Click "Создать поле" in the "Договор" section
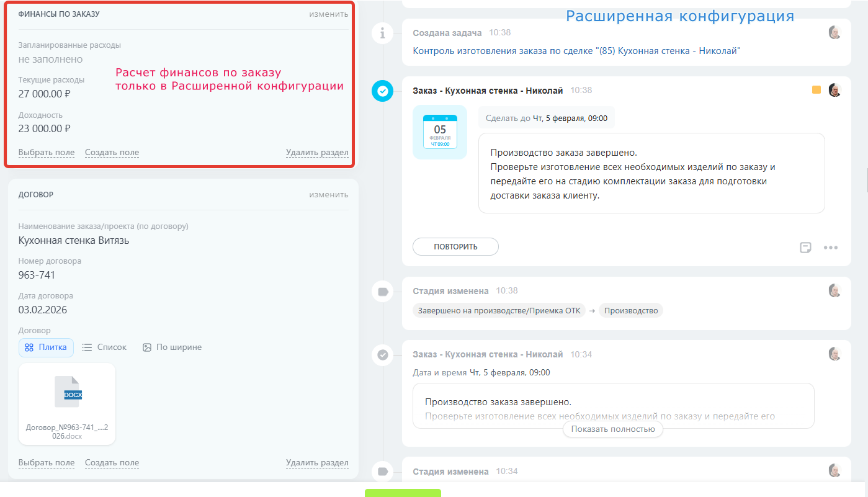Viewport: 868px width, 497px height. coord(112,462)
